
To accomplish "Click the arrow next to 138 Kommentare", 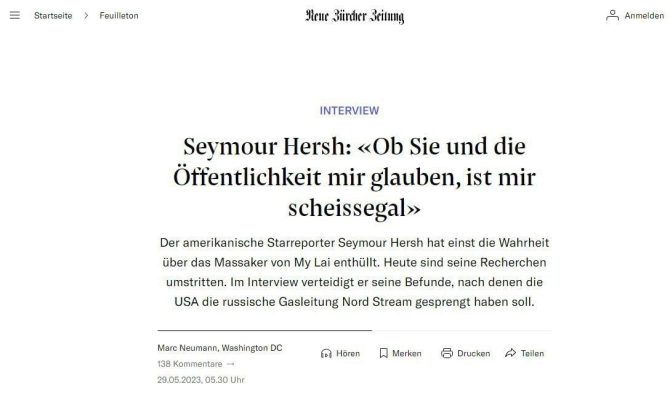I will (x=231, y=364).
